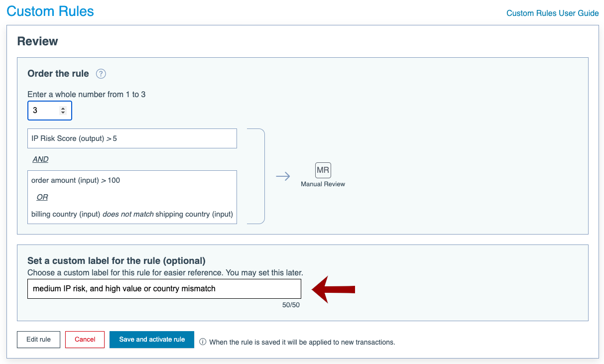
Task: Click Save and activate rule
Action: tap(152, 340)
